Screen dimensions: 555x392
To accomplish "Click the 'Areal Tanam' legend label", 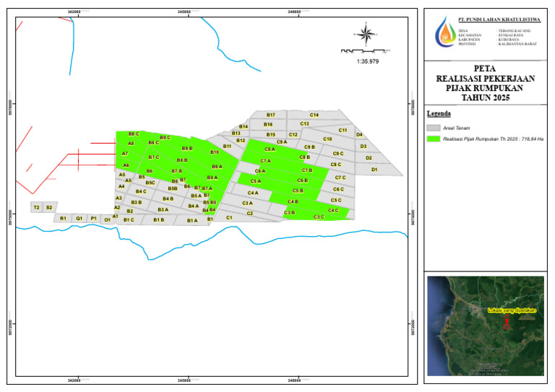I will pyautogui.click(x=457, y=128).
